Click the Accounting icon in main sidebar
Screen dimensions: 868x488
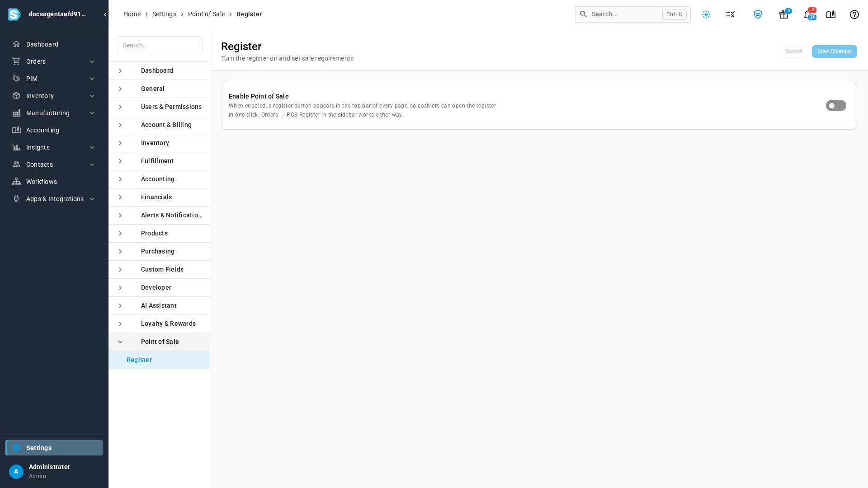pos(16,130)
